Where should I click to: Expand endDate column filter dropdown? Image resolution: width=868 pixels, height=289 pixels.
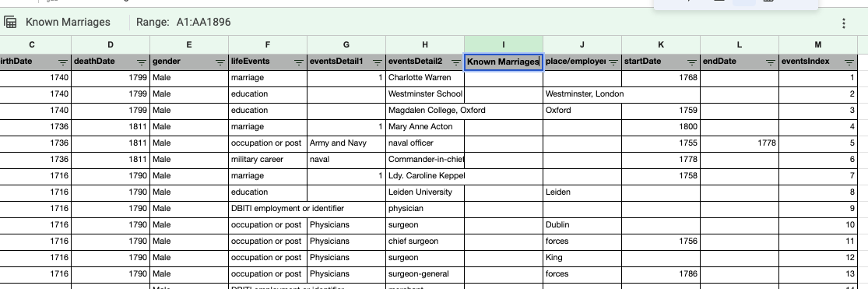(x=771, y=62)
